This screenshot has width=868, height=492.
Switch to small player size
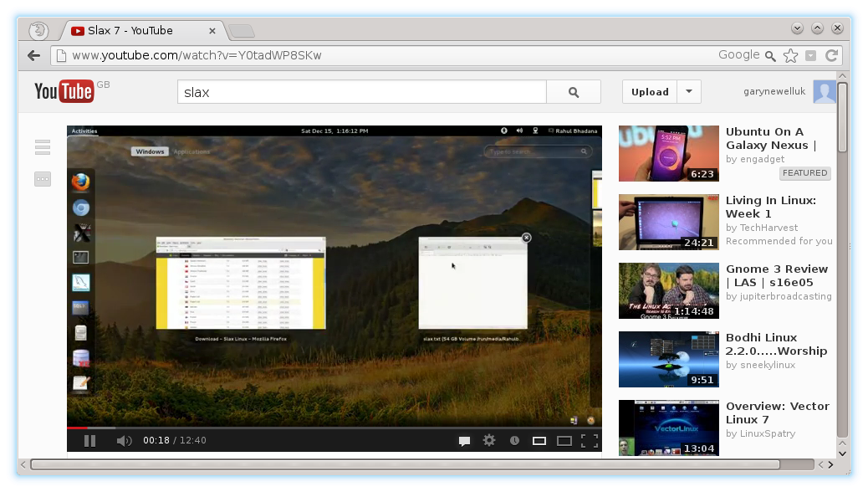(539, 441)
